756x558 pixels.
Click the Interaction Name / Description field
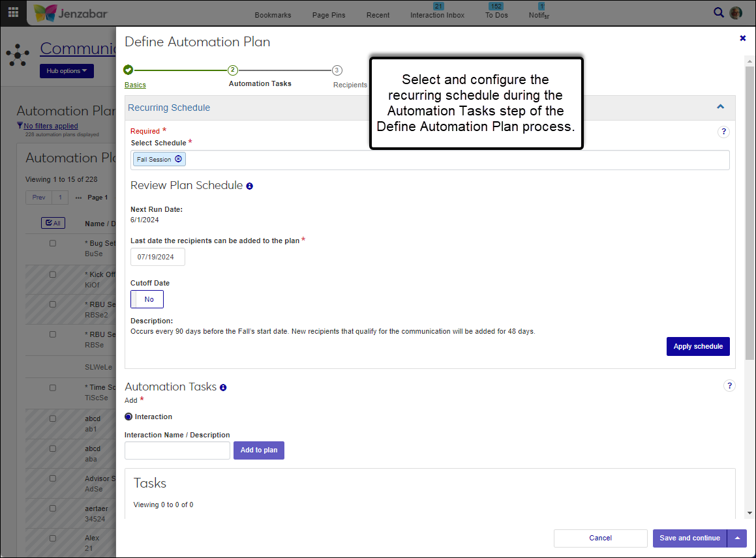(x=177, y=450)
